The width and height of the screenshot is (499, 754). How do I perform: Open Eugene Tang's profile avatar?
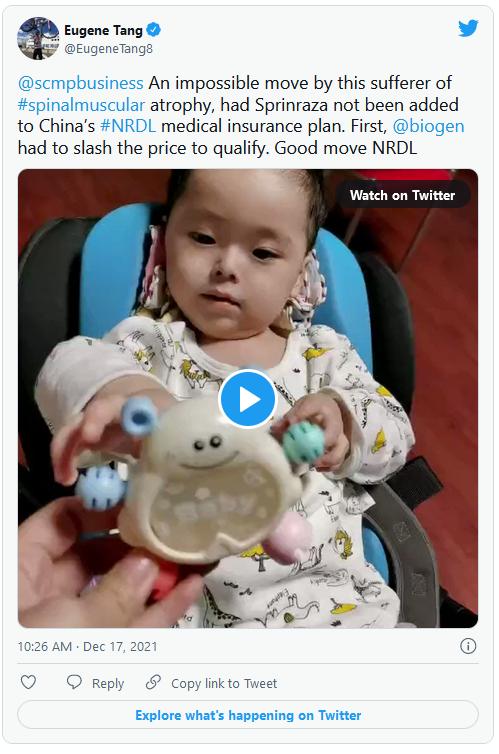coord(38,38)
